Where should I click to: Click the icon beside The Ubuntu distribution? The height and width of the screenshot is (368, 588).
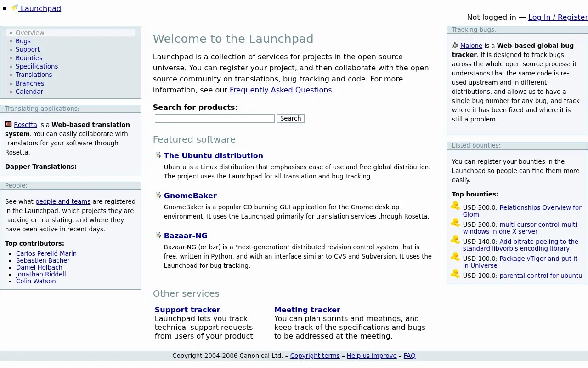pyautogui.click(x=158, y=155)
